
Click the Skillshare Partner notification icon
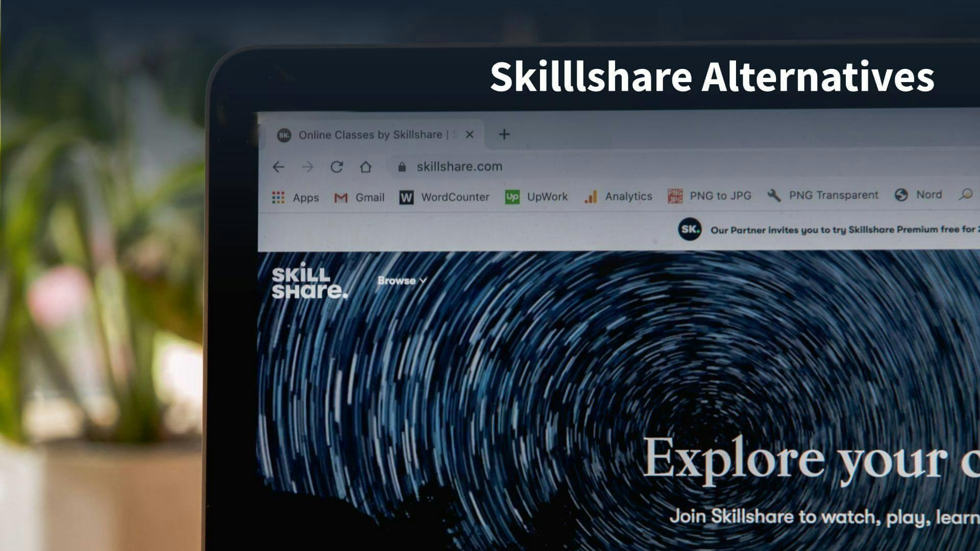coord(690,229)
